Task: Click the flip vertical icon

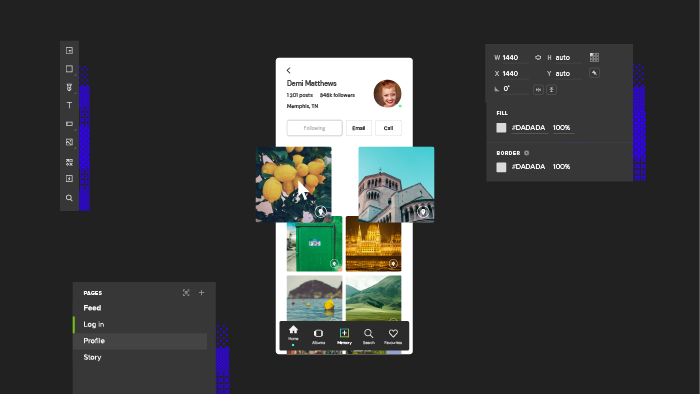Action: tap(551, 90)
